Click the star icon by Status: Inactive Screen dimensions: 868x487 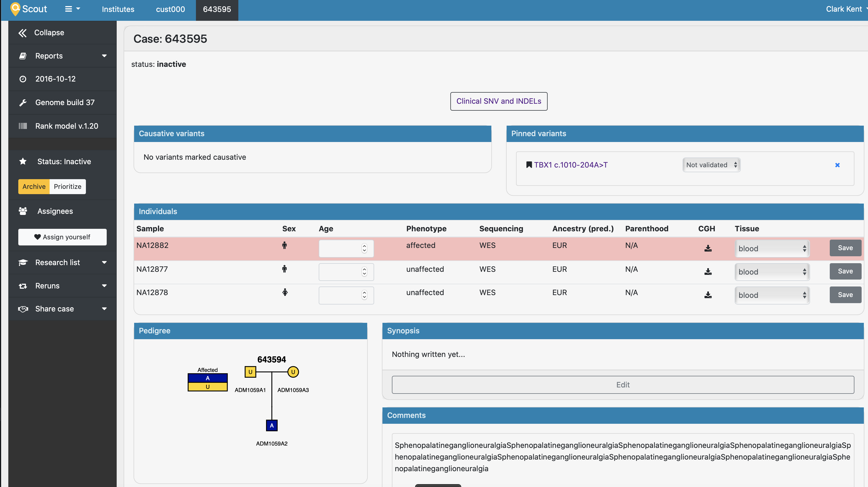[23, 161]
